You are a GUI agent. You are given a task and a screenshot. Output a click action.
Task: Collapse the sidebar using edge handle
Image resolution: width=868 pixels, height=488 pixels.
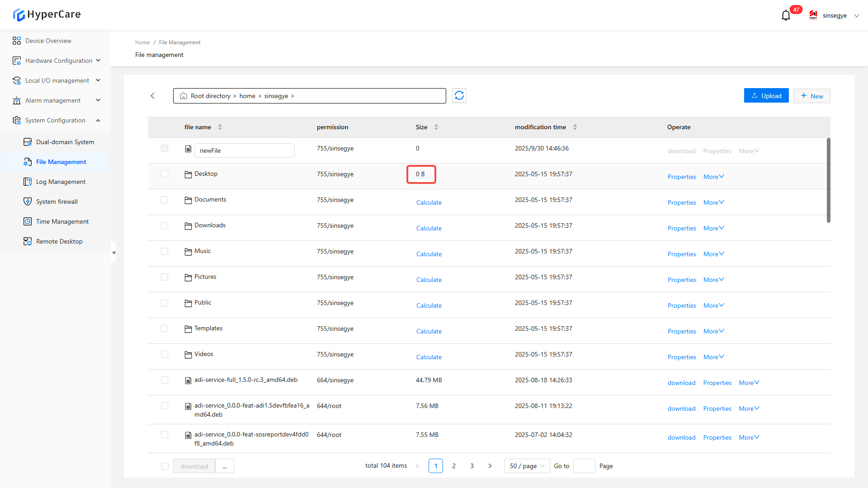point(113,253)
